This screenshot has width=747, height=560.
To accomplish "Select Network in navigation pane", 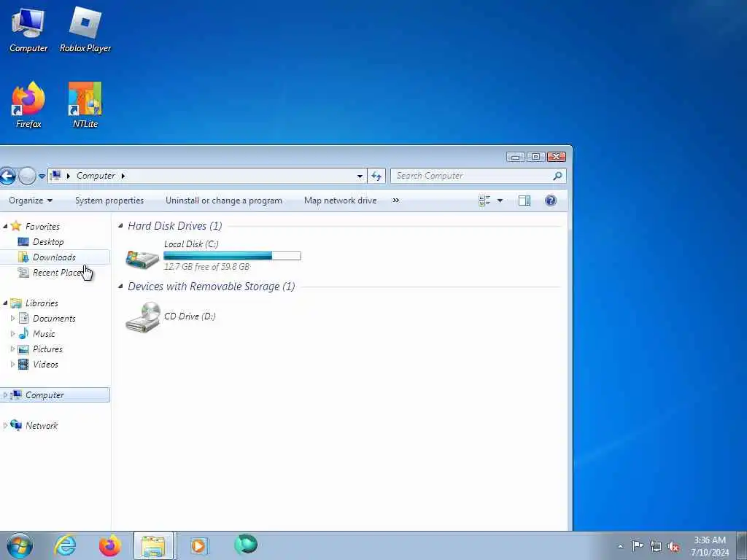I will tap(42, 426).
